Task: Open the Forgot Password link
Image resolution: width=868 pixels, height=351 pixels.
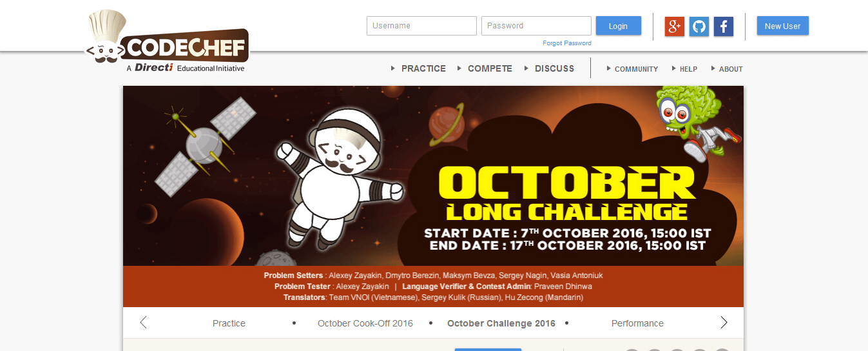Action: (x=566, y=43)
